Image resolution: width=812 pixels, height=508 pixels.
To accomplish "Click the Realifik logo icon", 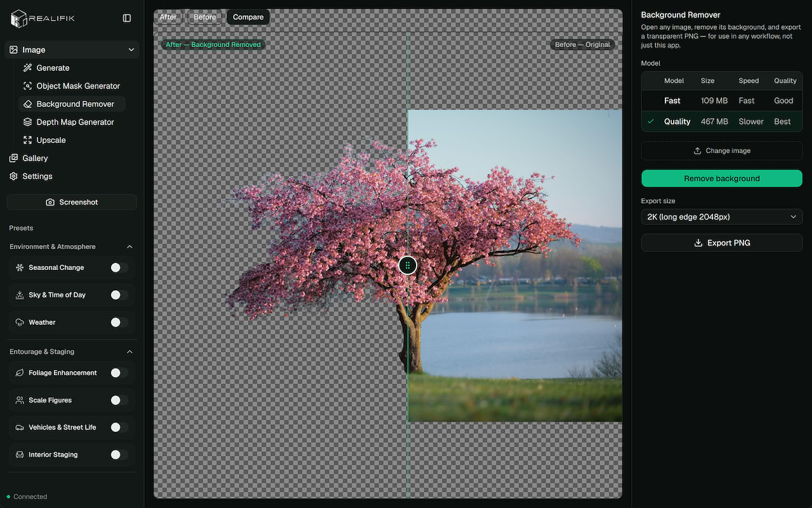I will coord(19,18).
